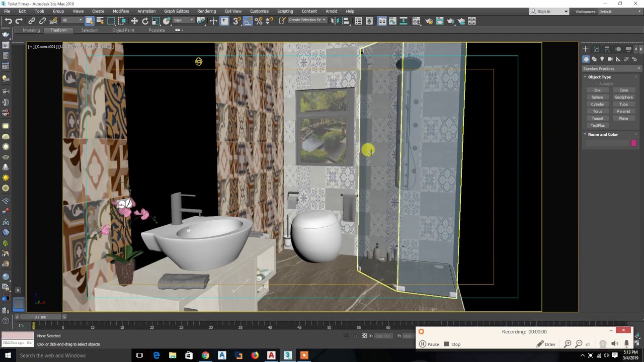Open the Rendering menu
The image size is (644, 362).
click(206, 11)
